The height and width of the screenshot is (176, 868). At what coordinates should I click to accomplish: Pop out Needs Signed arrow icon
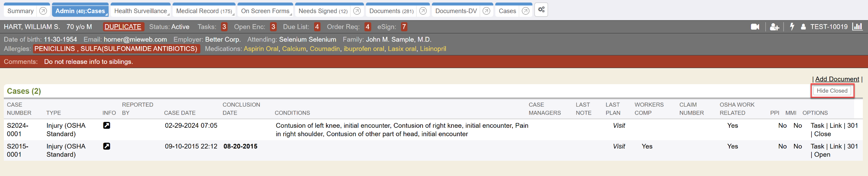[x=357, y=11]
